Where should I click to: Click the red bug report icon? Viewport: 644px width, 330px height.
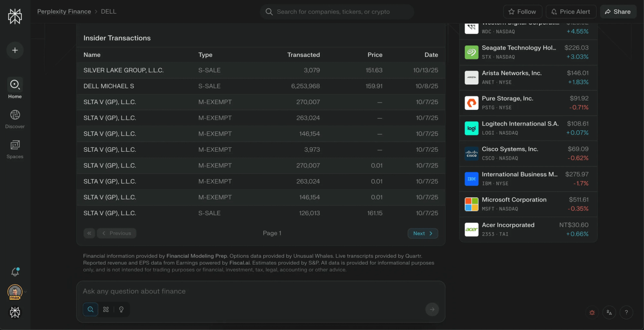592,312
